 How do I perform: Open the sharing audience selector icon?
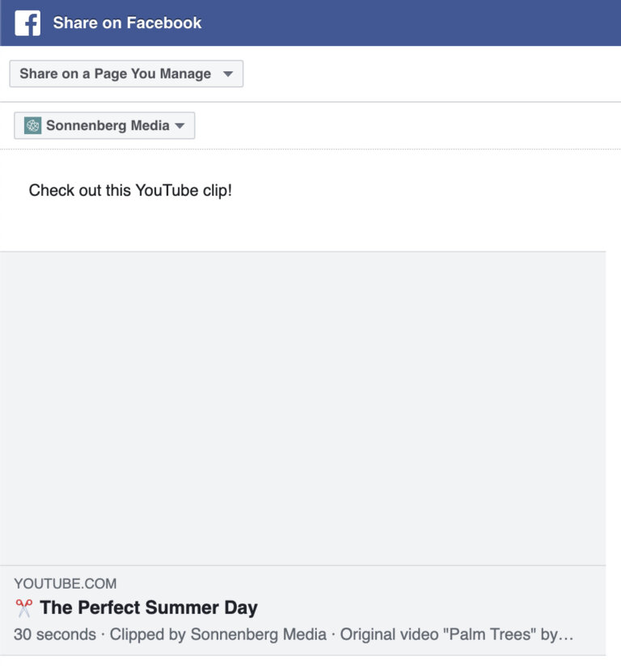229,74
